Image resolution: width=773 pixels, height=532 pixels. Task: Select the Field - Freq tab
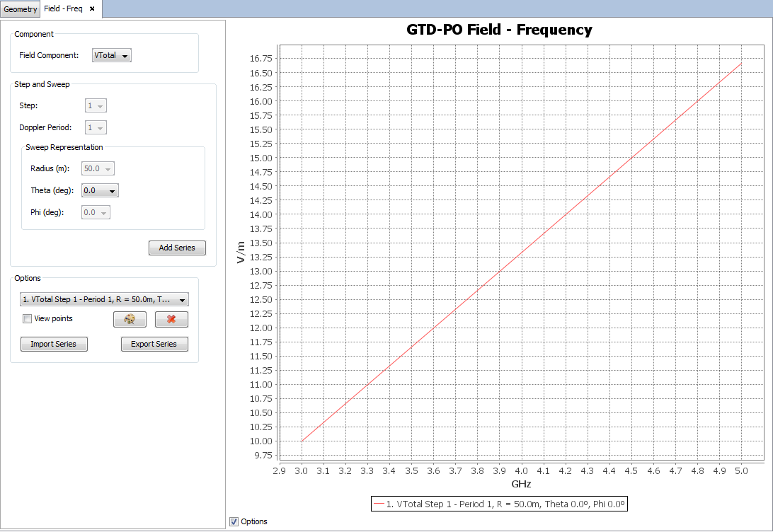click(63, 8)
